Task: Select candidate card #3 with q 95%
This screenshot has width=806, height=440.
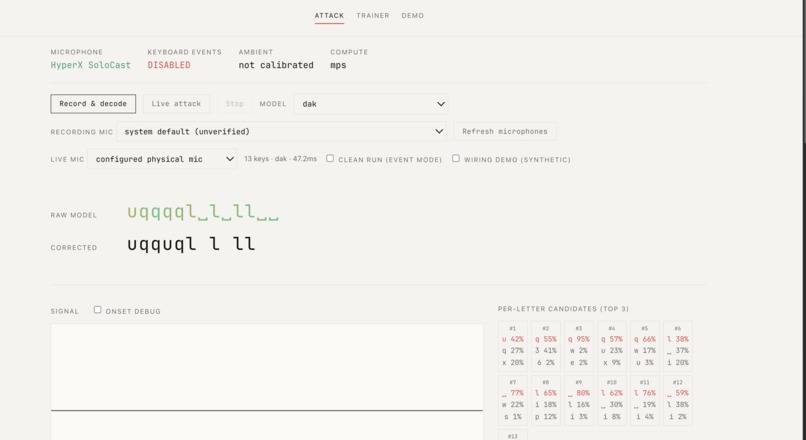Action: (x=579, y=346)
